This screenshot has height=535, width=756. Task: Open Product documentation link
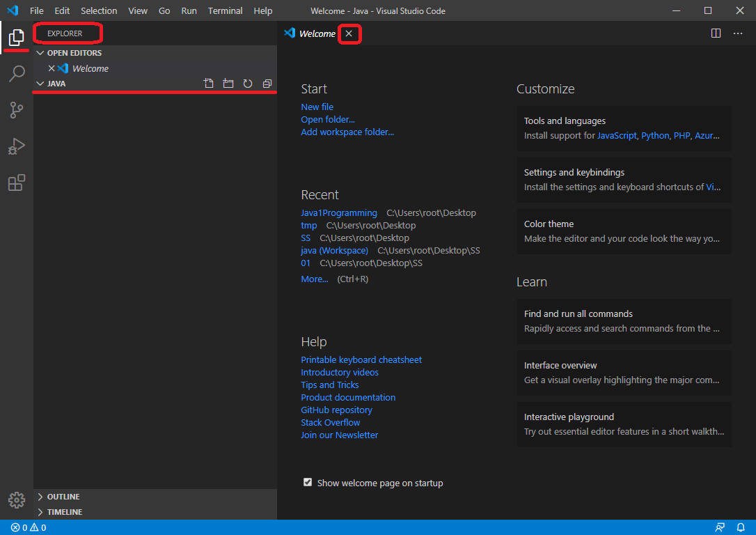(x=348, y=398)
